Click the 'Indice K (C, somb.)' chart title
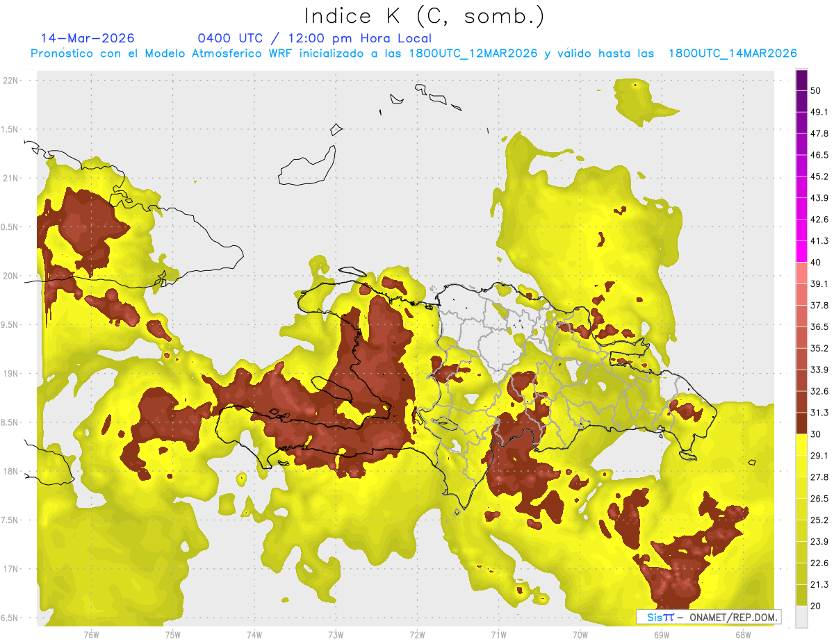This screenshot has height=644, width=834. click(x=425, y=15)
